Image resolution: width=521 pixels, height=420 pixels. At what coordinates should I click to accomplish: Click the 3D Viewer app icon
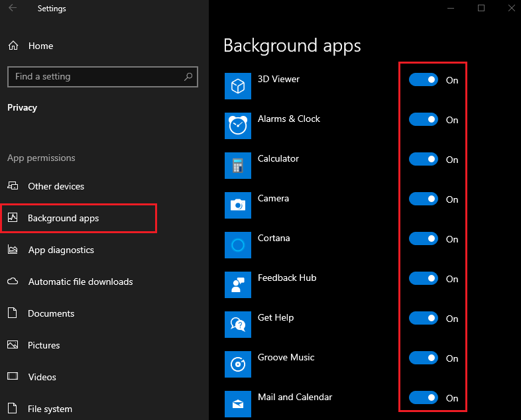click(238, 86)
